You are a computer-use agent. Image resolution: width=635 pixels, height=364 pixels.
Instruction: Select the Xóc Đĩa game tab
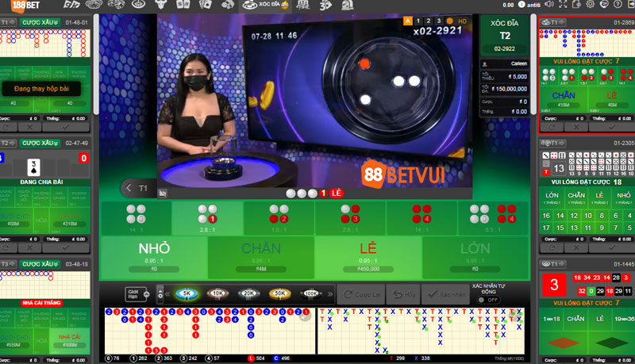[x=265, y=5]
